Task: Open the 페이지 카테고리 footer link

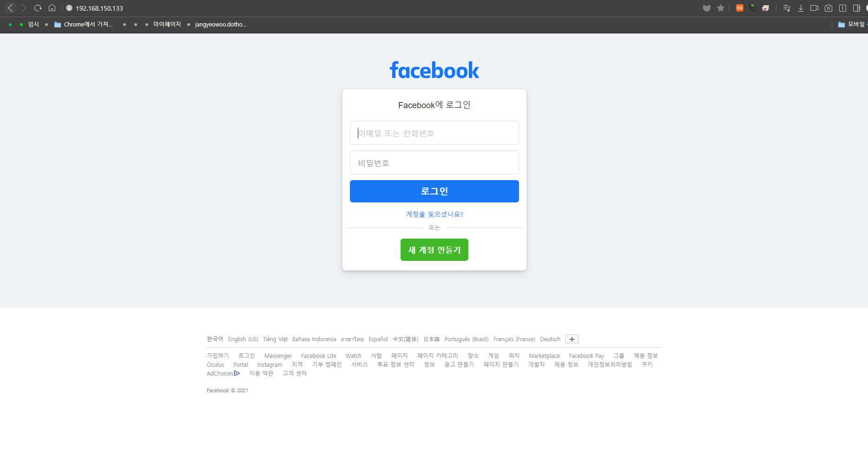Action: point(438,356)
